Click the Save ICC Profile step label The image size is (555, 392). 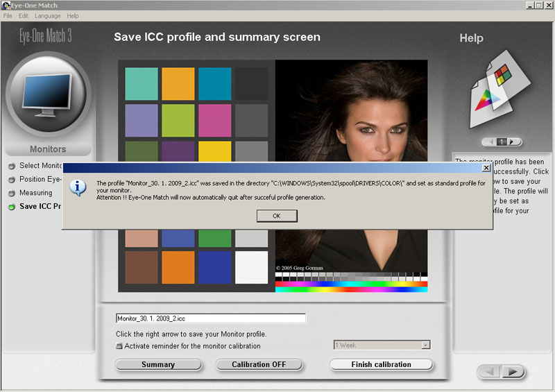[x=40, y=207]
